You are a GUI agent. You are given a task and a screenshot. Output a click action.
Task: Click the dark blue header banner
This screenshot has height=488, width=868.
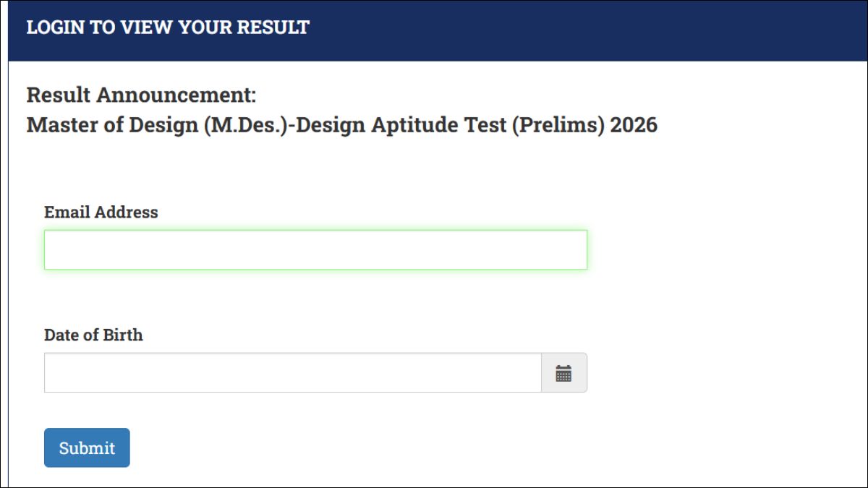coord(434,30)
